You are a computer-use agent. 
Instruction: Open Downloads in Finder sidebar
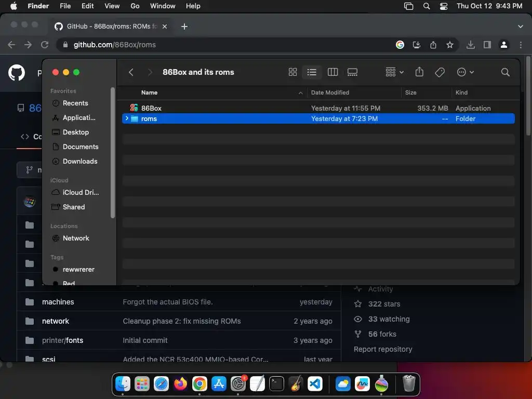[x=80, y=162]
